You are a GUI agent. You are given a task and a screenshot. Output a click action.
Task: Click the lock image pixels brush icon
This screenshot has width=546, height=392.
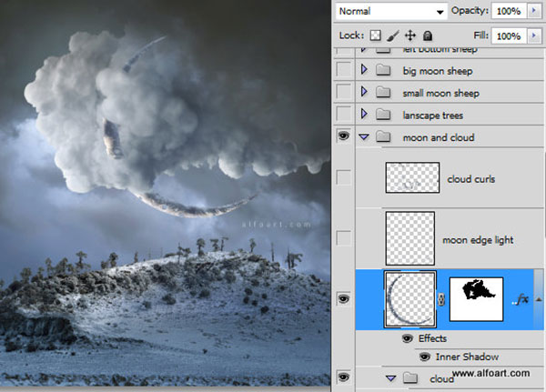coord(393,35)
